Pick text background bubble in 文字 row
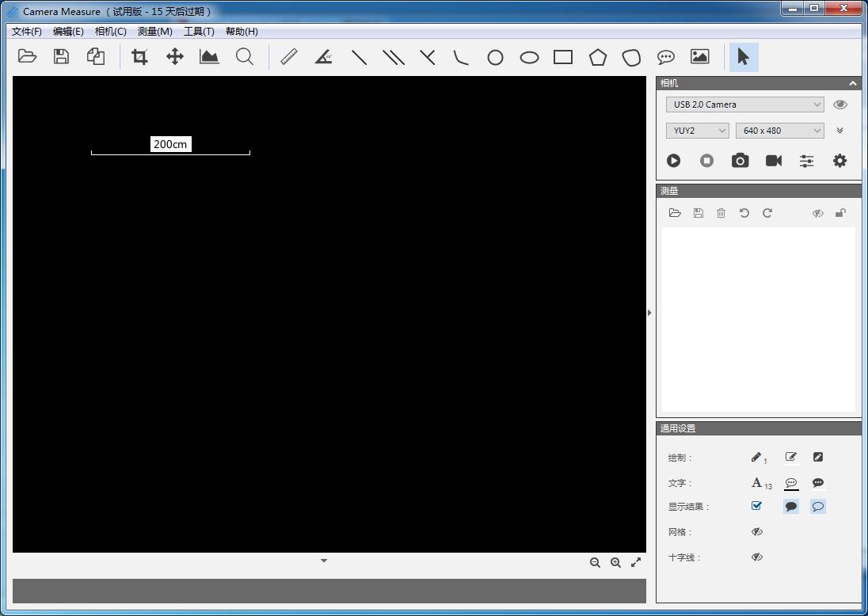The height and width of the screenshot is (616, 868). tap(817, 483)
